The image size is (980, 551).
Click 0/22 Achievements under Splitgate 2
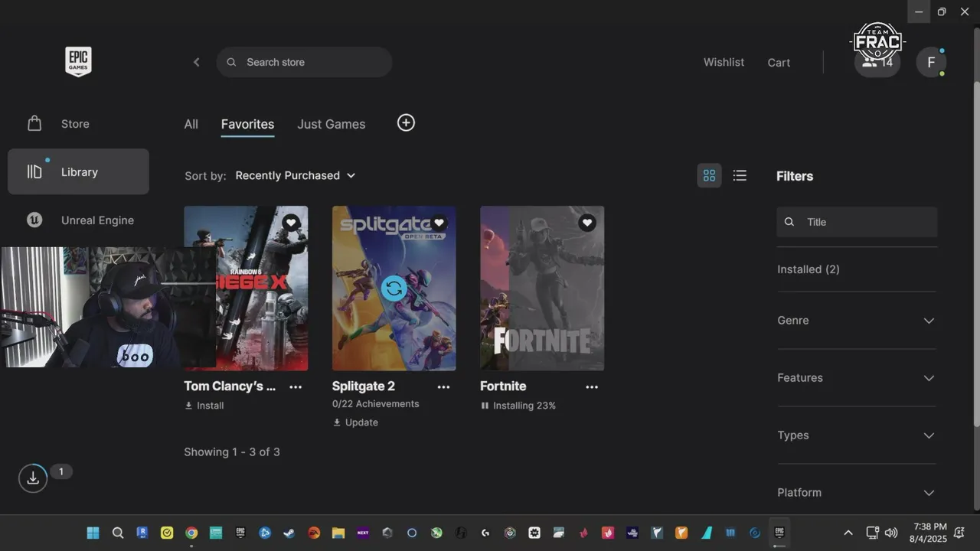click(376, 404)
